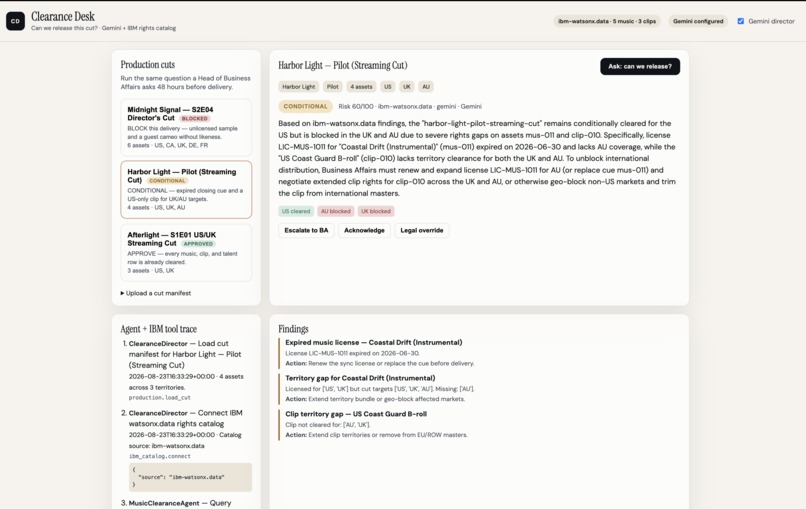This screenshot has height=509, width=806.
Task: Click the Harbor Light tag chip
Action: (x=299, y=87)
